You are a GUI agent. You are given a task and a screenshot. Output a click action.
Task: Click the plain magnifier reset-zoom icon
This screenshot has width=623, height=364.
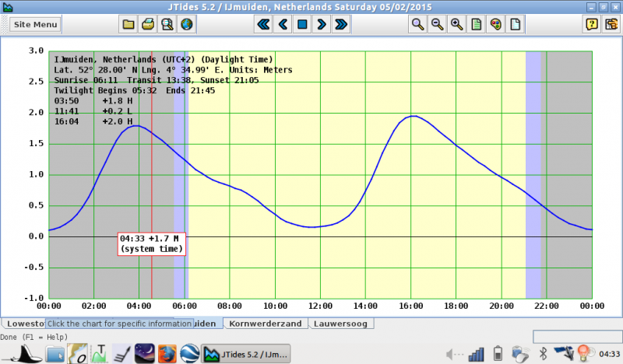tap(418, 24)
